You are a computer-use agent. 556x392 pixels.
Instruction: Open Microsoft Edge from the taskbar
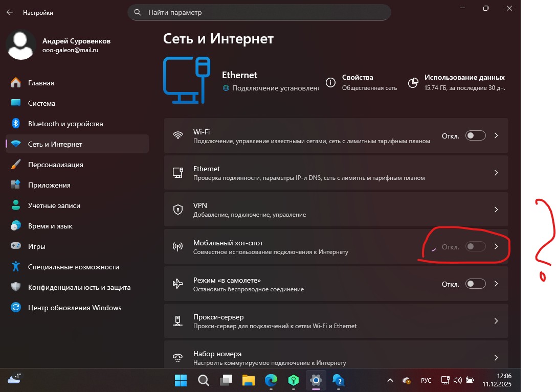(271, 380)
